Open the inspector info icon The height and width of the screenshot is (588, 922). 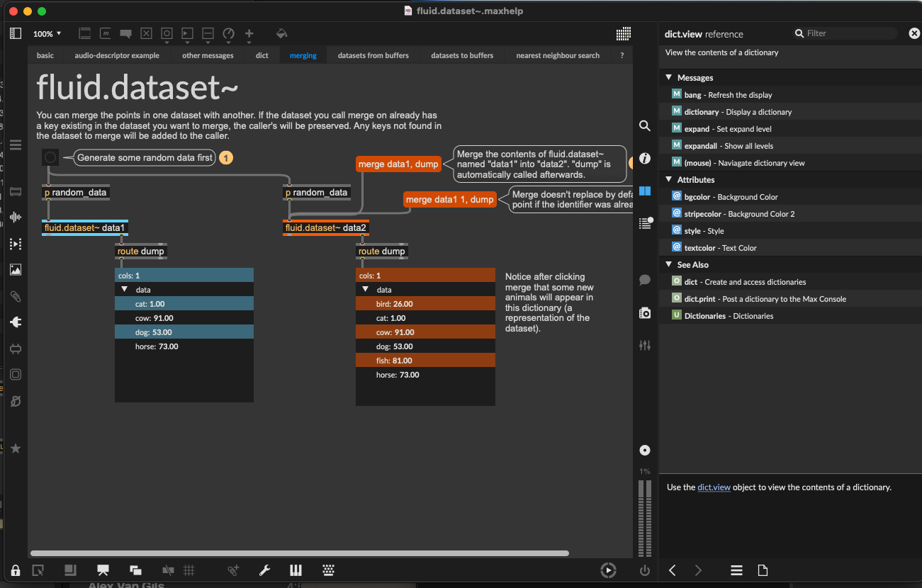(x=645, y=159)
